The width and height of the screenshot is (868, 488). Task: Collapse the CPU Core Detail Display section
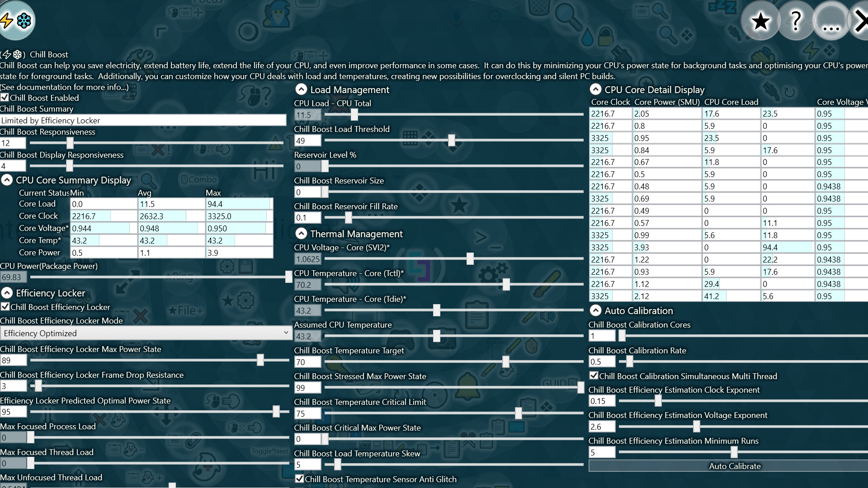595,89
